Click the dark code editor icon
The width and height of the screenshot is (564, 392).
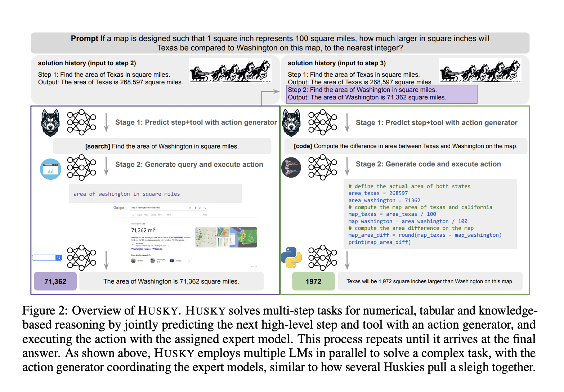[x=291, y=167]
